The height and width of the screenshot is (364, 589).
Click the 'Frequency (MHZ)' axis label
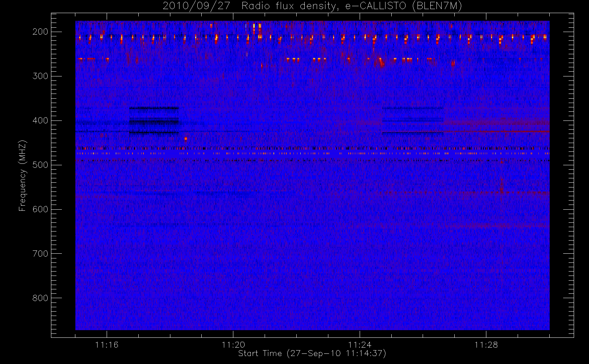click(x=23, y=175)
